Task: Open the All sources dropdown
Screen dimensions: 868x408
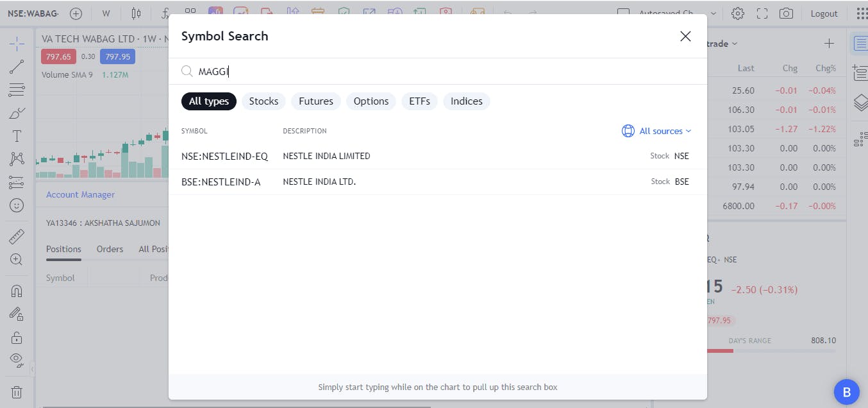Action: pyautogui.click(x=665, y=131)
